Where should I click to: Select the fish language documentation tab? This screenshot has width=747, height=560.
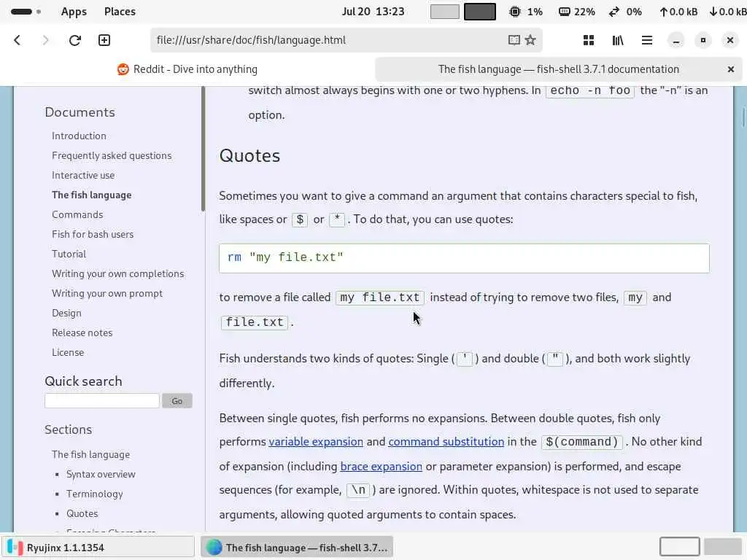[558, 69]
